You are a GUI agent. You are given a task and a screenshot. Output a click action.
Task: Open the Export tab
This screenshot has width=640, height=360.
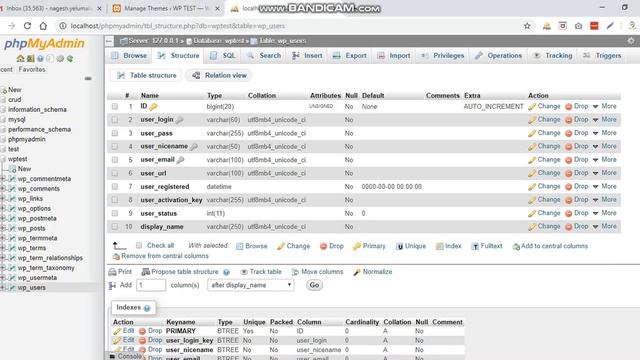tap(350, 56)
